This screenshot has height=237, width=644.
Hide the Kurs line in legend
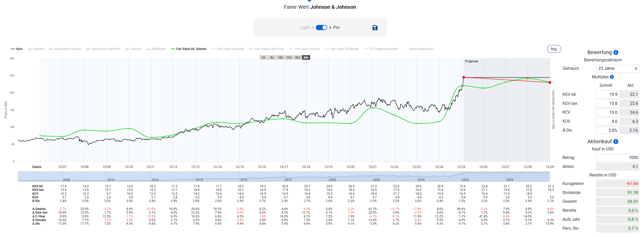tap(17, 49)
